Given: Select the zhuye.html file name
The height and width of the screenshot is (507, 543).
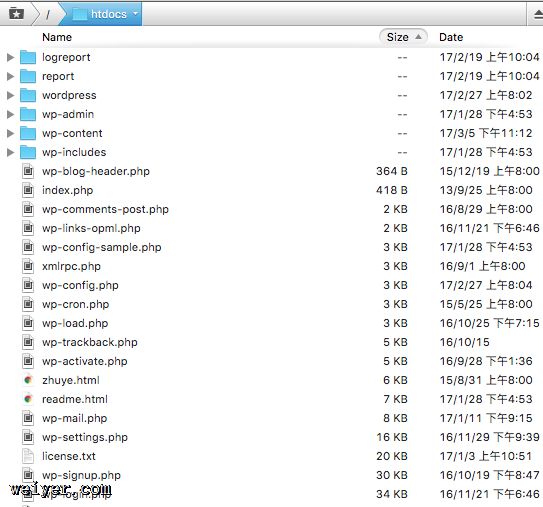Looking at the screenshot, I should (71, 380).
